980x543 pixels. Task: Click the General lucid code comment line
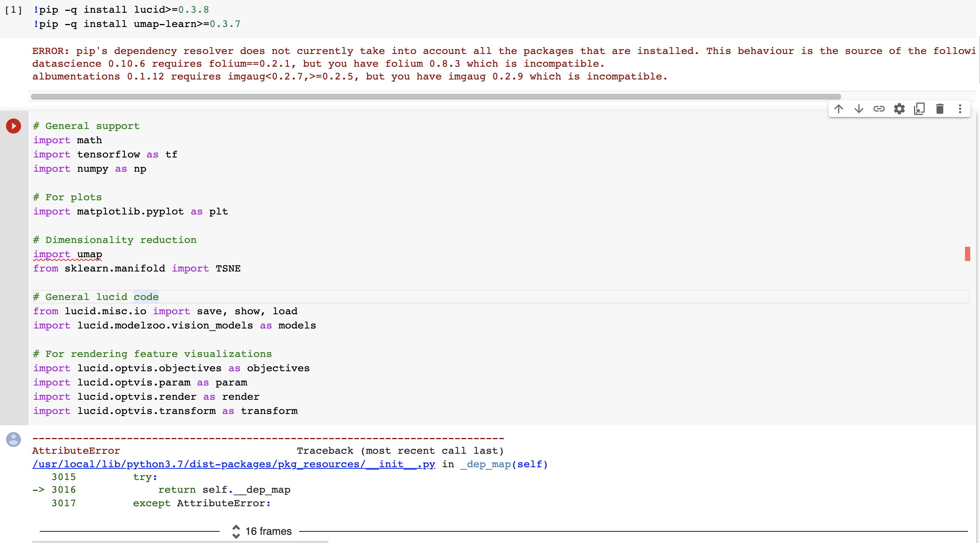[96, 297]
